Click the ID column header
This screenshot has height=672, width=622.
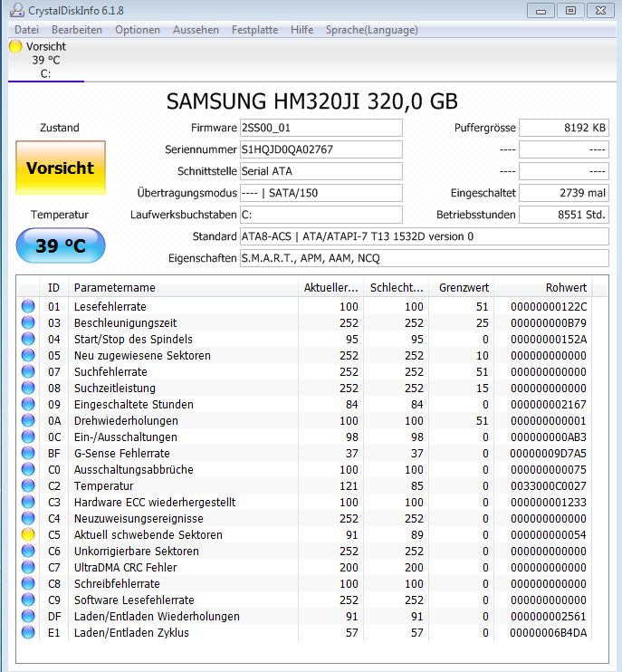pyautogui.click(x=53, y=288)
